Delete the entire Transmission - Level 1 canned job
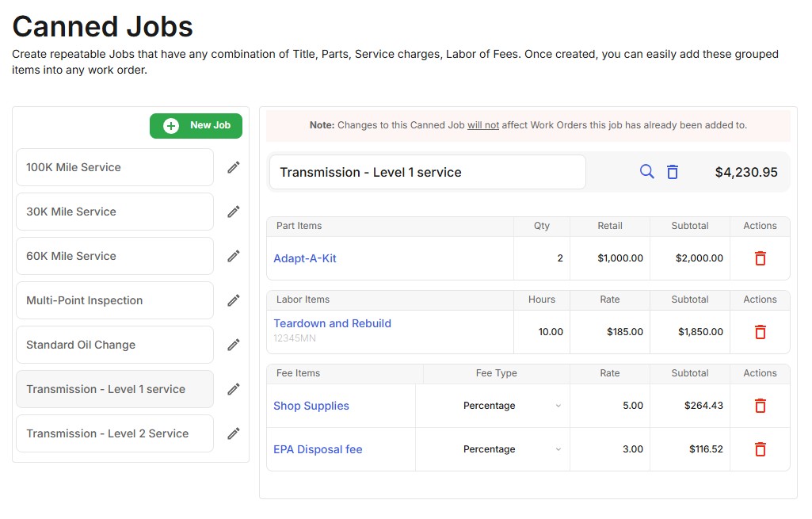Viewport: 812px width, 519px height. (673, 171)
